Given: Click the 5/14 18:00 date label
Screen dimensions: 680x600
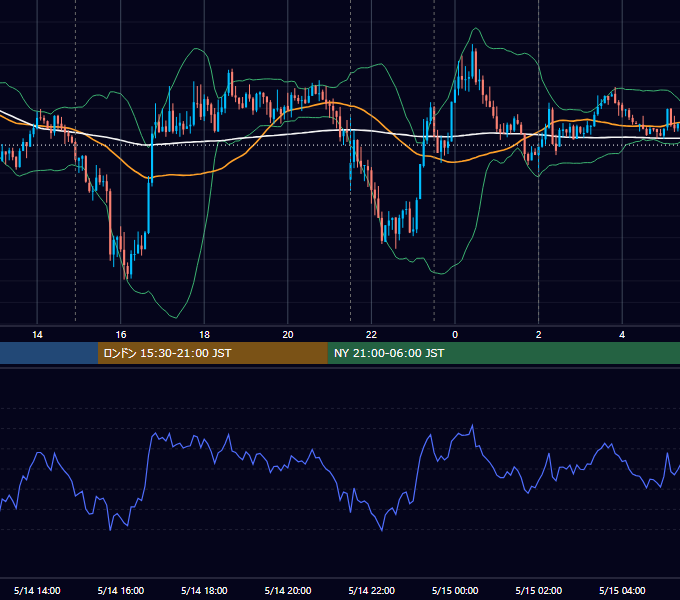Looking at the screenshot, I should click(x=204, y=590).
